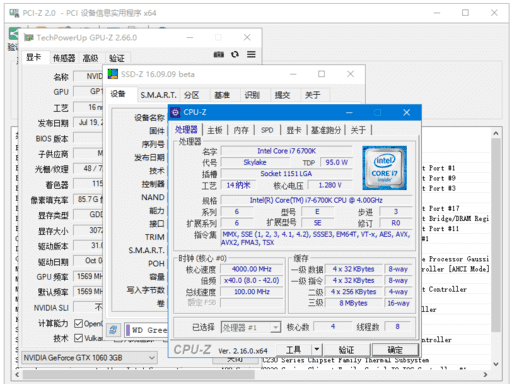
Task: Open the 基准跑分 tab in CPU-Z
Action: (326, 130)
